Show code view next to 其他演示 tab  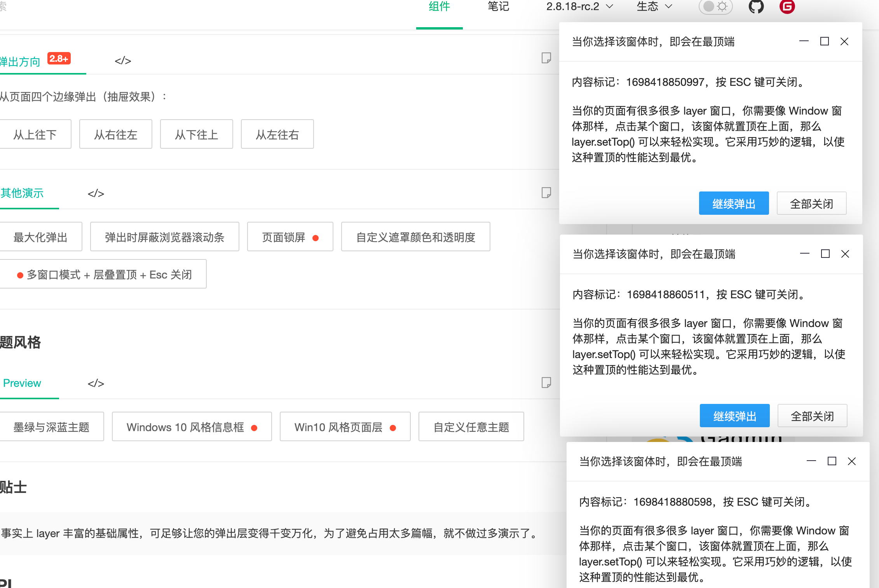click(x=96, y=193)
